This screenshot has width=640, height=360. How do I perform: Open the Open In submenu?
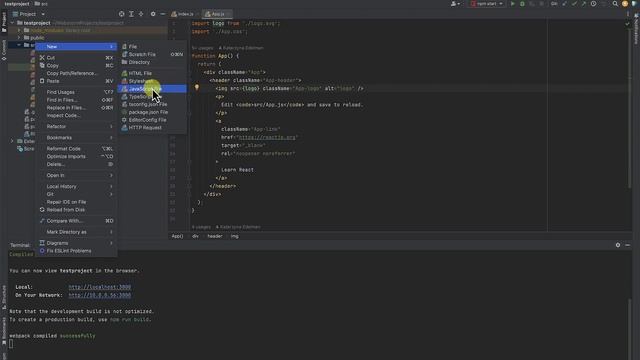(76, 175)
